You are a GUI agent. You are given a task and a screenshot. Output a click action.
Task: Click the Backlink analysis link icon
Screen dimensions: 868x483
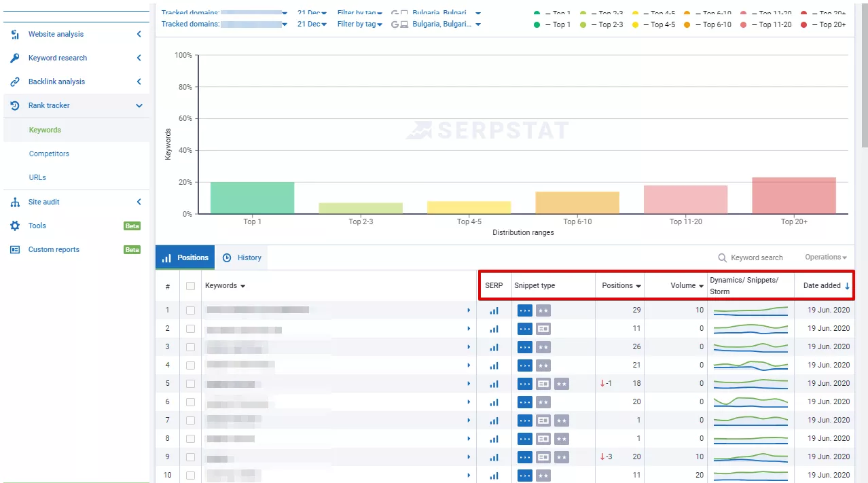point(15,82)
